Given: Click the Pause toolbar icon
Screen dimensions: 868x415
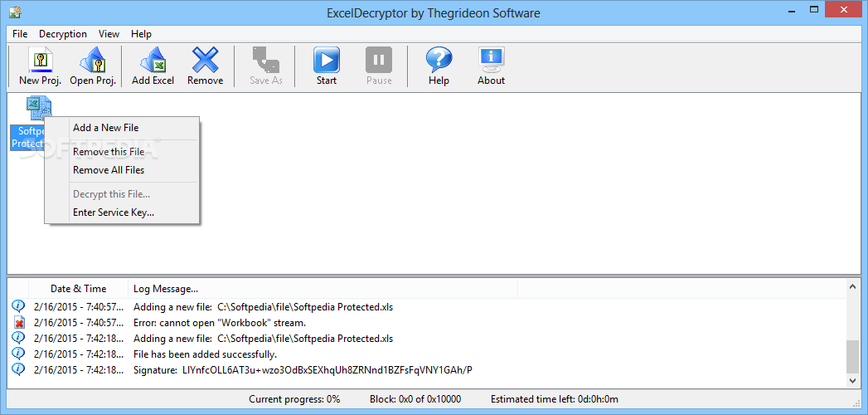Looking at the screenshot, I should tap(379, 60).
